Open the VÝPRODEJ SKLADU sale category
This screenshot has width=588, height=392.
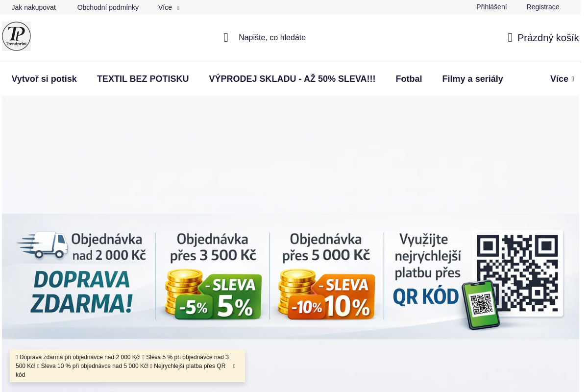(292, 79)
